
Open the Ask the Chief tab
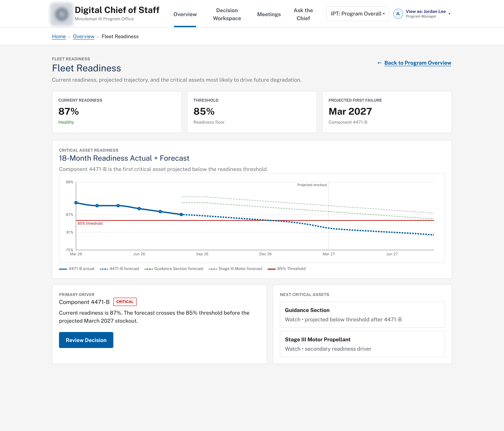pyautogui.click(x=303, y=14)
